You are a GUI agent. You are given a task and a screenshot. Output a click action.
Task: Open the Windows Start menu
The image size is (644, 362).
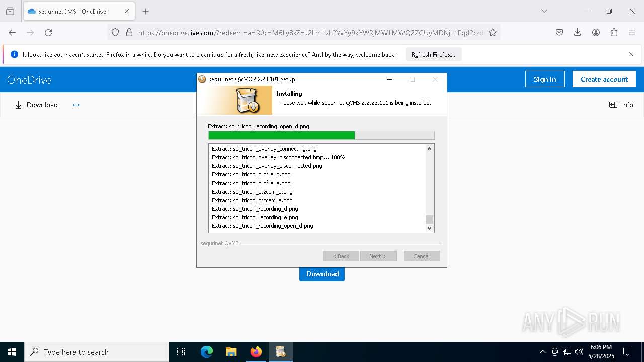pyautogui.click(x=12, y=352)
